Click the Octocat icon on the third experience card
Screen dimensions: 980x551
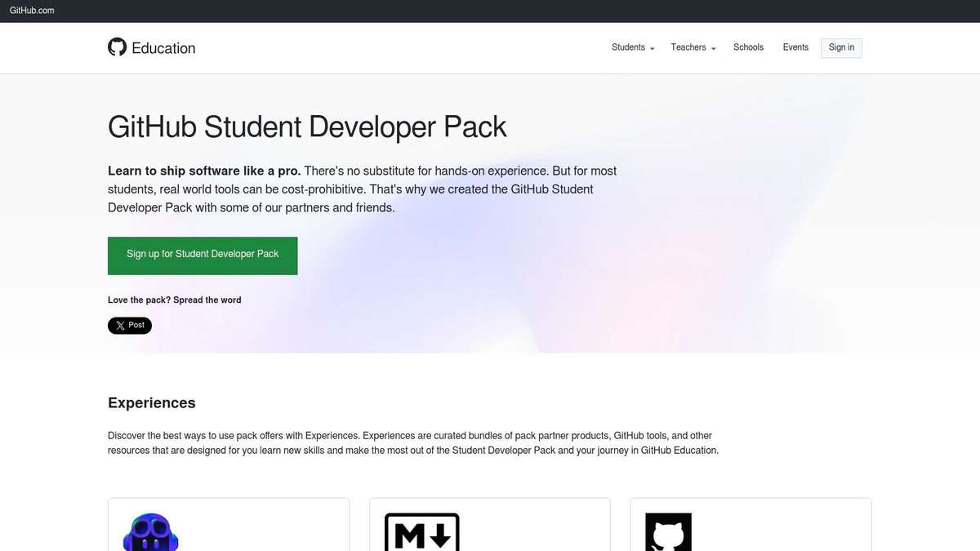coord(670,534)
